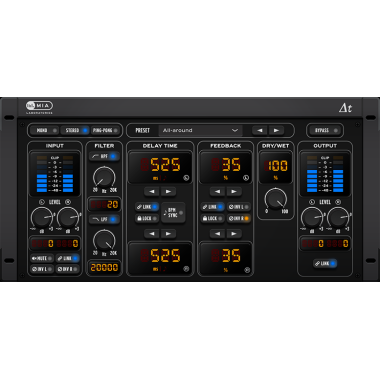
Task: Switch to Mono mode
Action: [44, 130]
